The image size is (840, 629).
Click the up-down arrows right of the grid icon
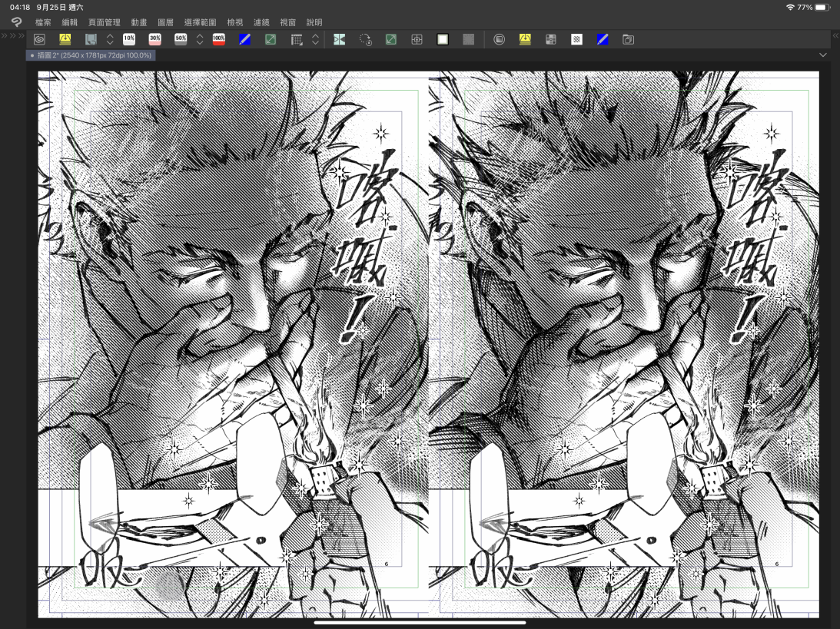point(316,40)
